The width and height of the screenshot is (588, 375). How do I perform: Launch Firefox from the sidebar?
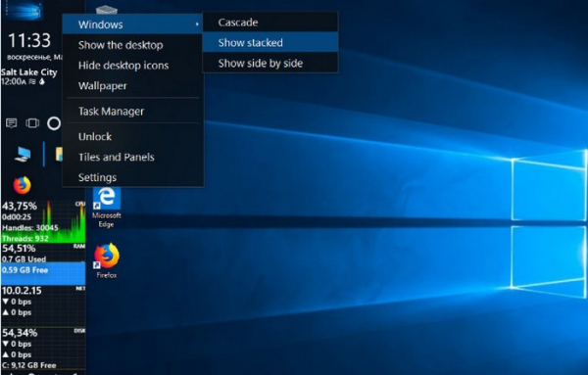[x=23, y=185]
